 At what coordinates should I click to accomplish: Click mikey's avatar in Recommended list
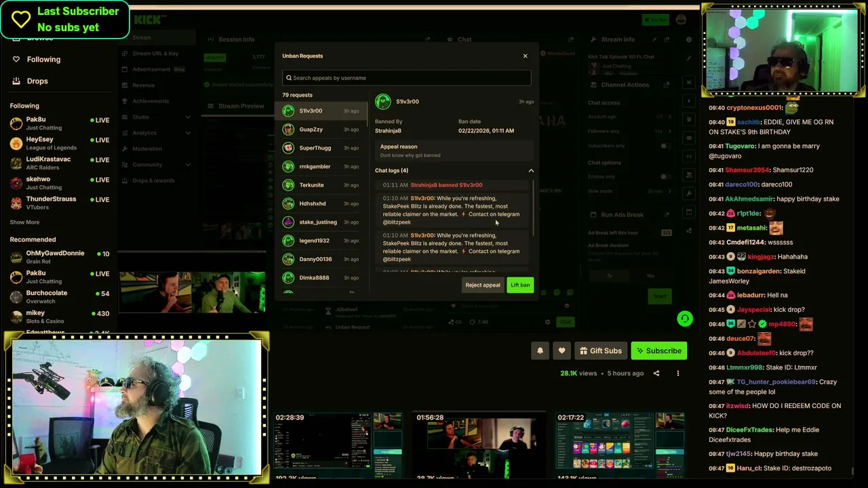(x=16, y=317)
